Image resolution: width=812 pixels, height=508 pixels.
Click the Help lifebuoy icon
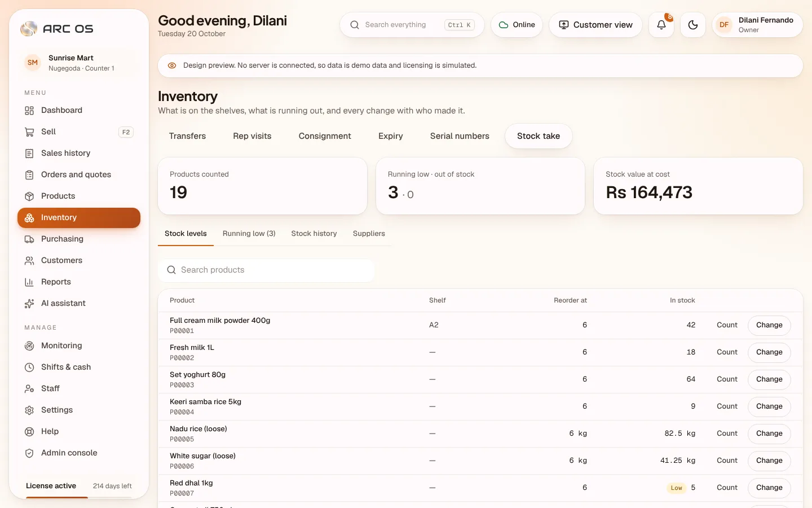point(29,432)
